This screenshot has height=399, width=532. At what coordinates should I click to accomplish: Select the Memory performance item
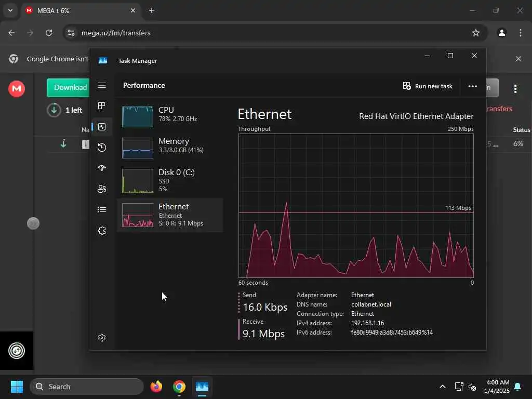pos(170,148)
